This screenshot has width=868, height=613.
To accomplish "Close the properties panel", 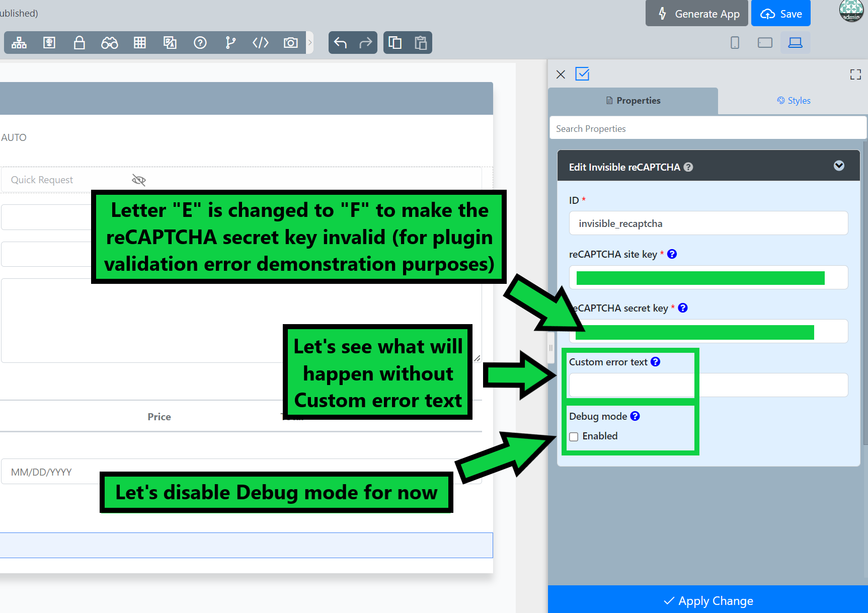I will coord(561,74).
